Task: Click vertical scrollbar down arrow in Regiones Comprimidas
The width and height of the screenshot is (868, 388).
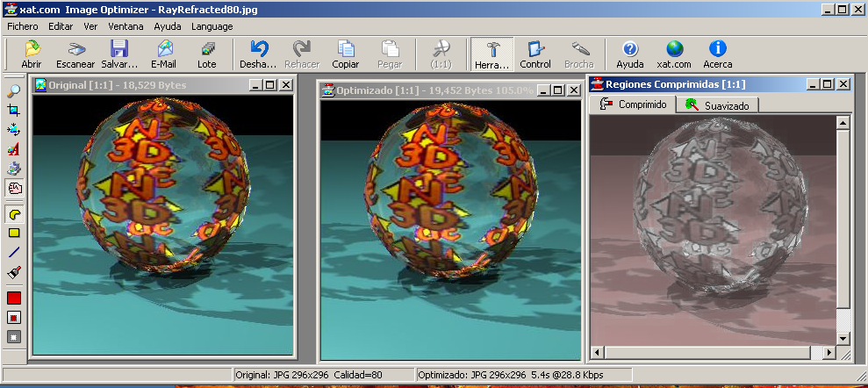Action: (843, 338)
